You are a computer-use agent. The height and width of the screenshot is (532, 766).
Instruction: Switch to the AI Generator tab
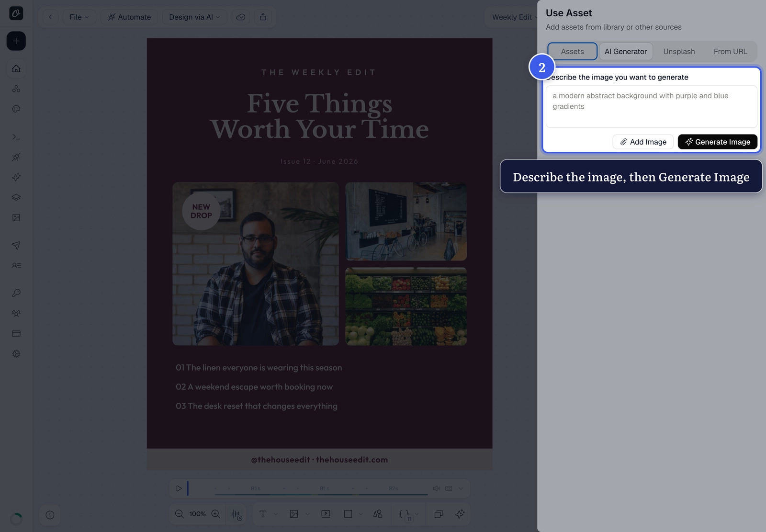coord(626,51)
